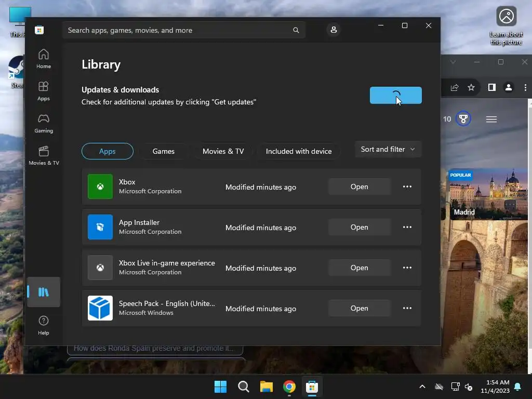The image size is (532, 399).
Task: Click the Chrome tab search chevron
Action: [453, 62]
